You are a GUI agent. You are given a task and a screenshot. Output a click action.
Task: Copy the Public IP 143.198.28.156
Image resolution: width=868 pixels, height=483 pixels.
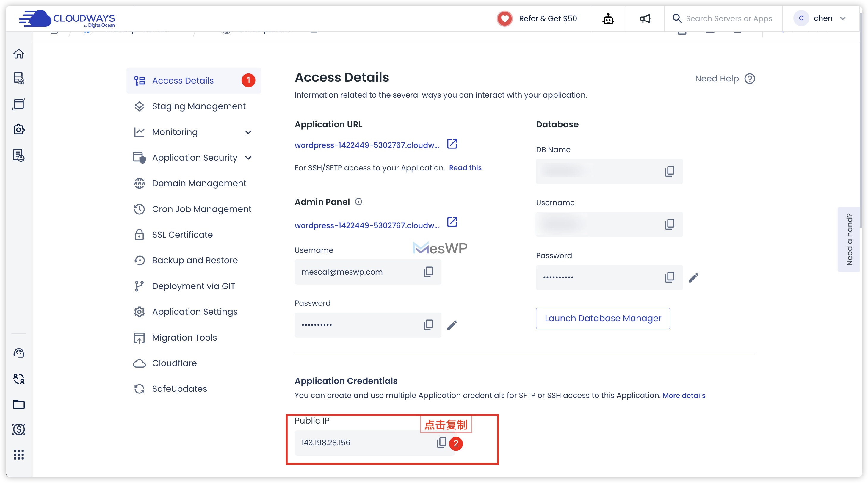click(441, 443)
